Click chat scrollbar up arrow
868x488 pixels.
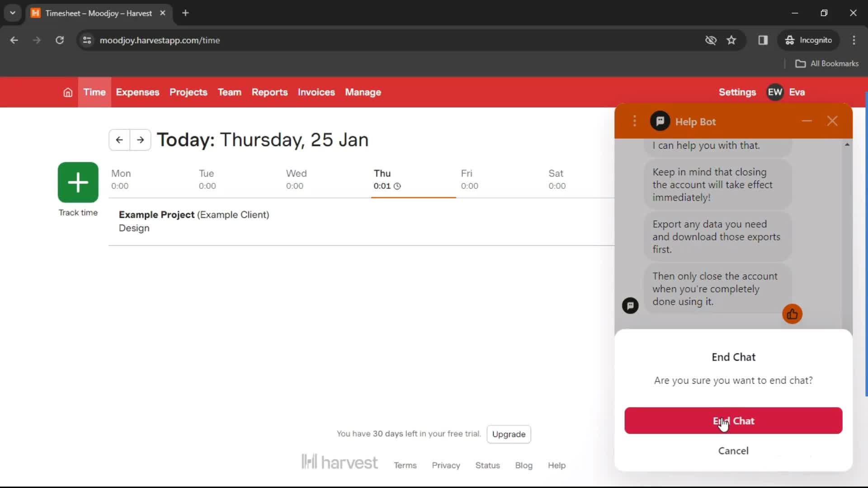pyautogui.click(x=847, y=145)
